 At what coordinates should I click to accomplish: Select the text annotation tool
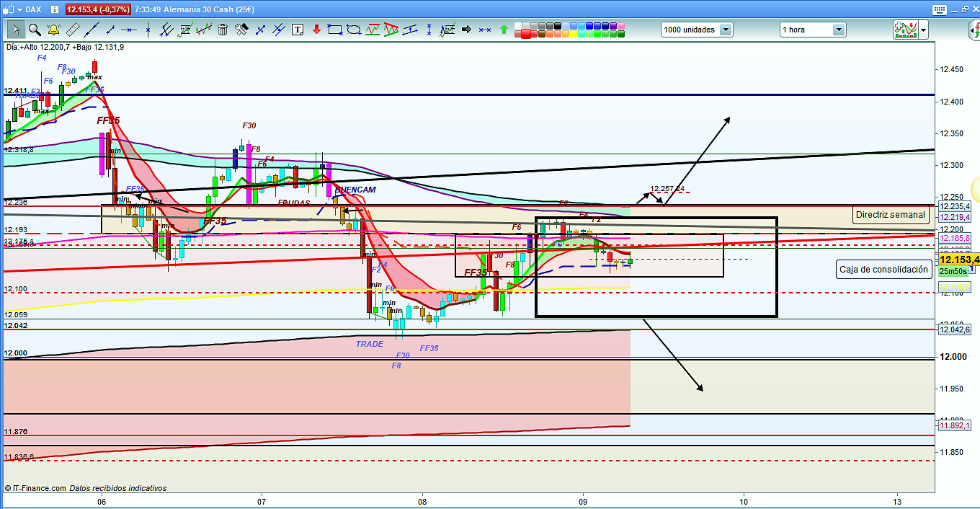297,30
